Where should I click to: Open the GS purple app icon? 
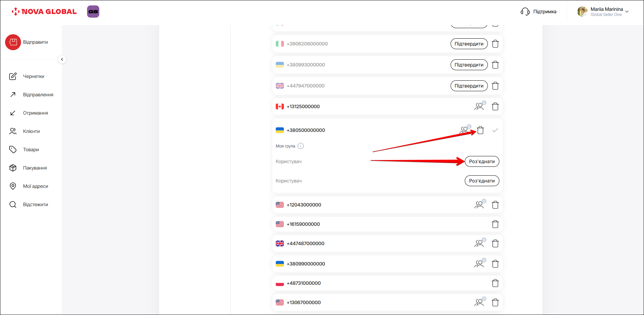(x=93, y=12)
